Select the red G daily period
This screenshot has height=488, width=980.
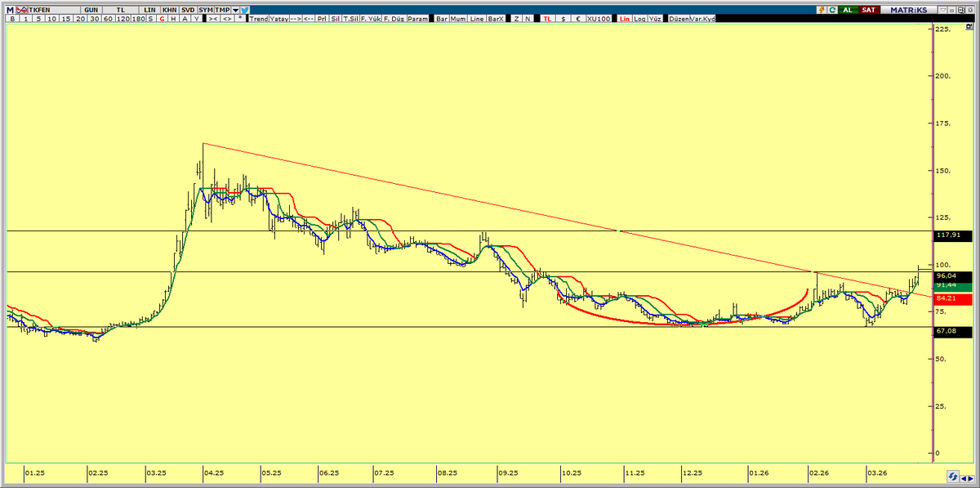162,18
